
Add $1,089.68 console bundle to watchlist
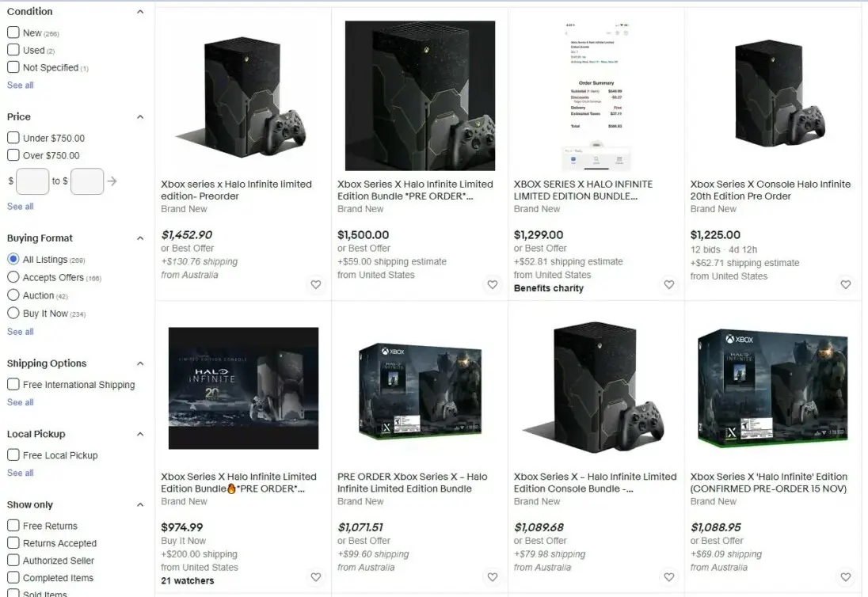tap(668, 577)
